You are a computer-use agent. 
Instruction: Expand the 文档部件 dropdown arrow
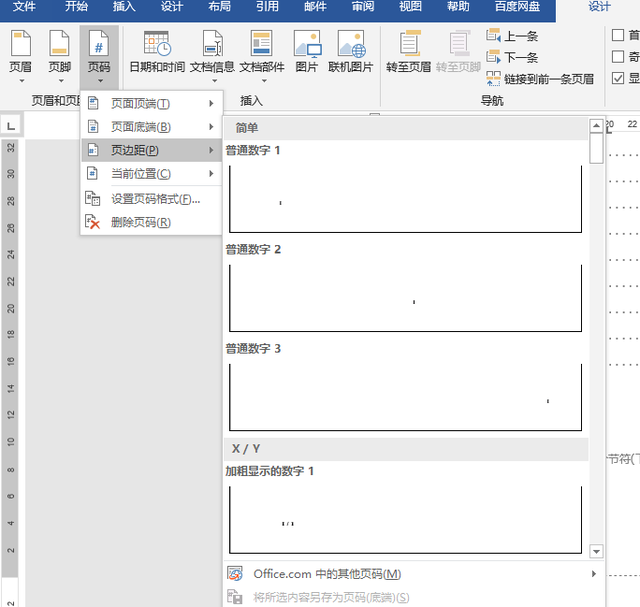point(264,81)
